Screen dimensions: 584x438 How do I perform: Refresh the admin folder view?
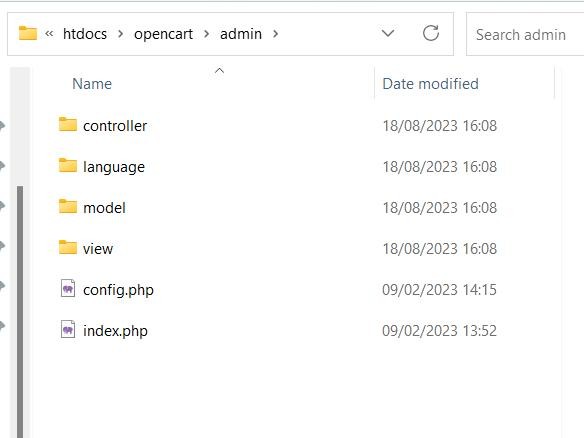point(431,34)
